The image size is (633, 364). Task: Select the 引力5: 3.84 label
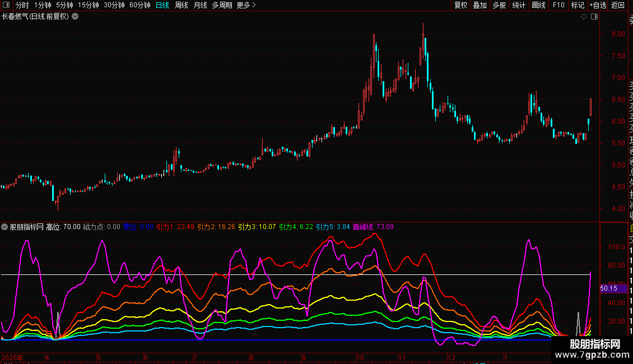click(x=333, y=227)
